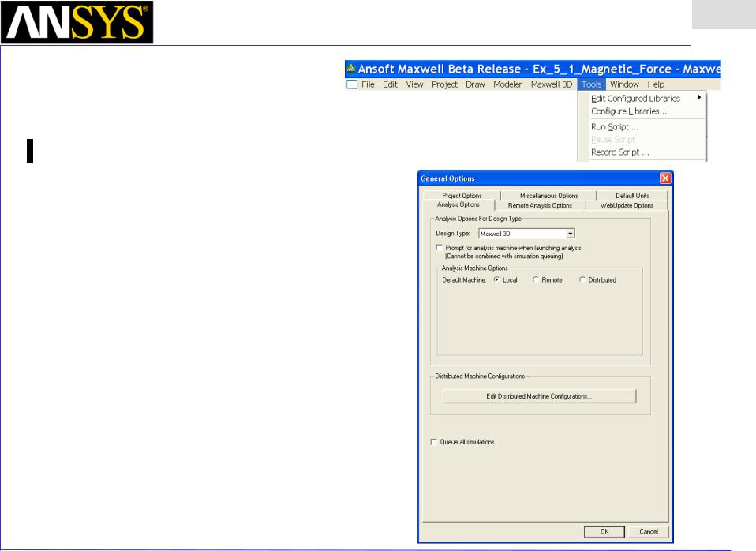Click OK in General Options
Image resolution: width=756 pixels, height=551 pixels.
pyautogui.click(x=604, y=532)
